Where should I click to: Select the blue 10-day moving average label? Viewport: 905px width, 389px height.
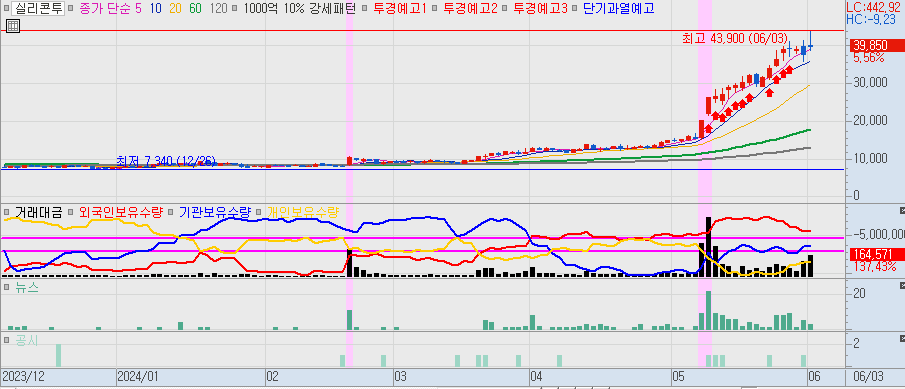click(x=155, y=8)
